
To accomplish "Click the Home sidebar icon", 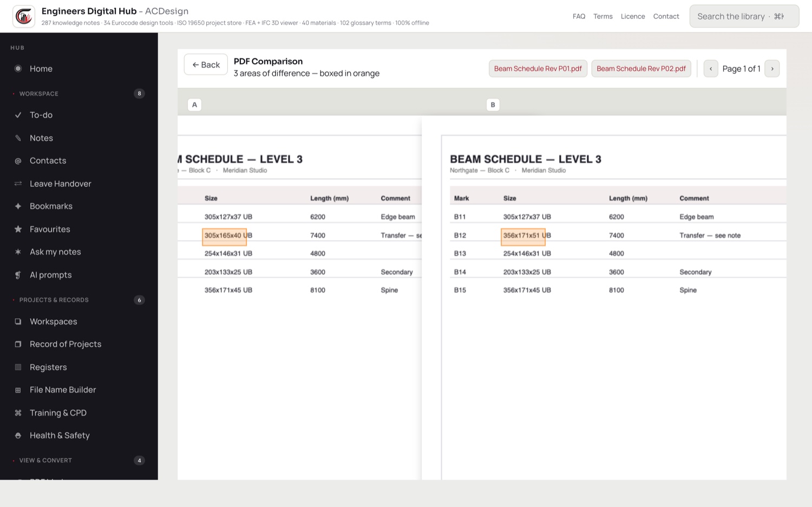I will click(x=18, y=69).
